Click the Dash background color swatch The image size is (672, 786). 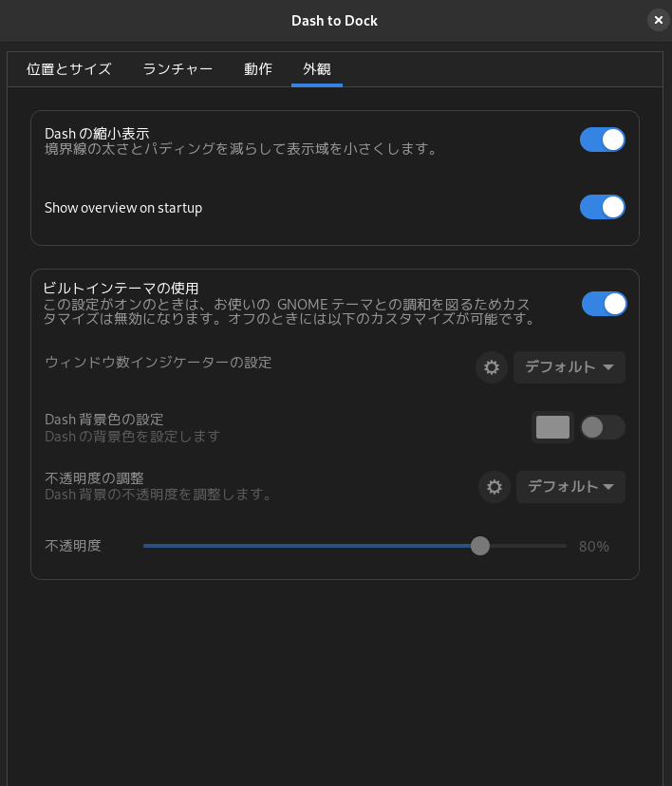pos(552,427)
